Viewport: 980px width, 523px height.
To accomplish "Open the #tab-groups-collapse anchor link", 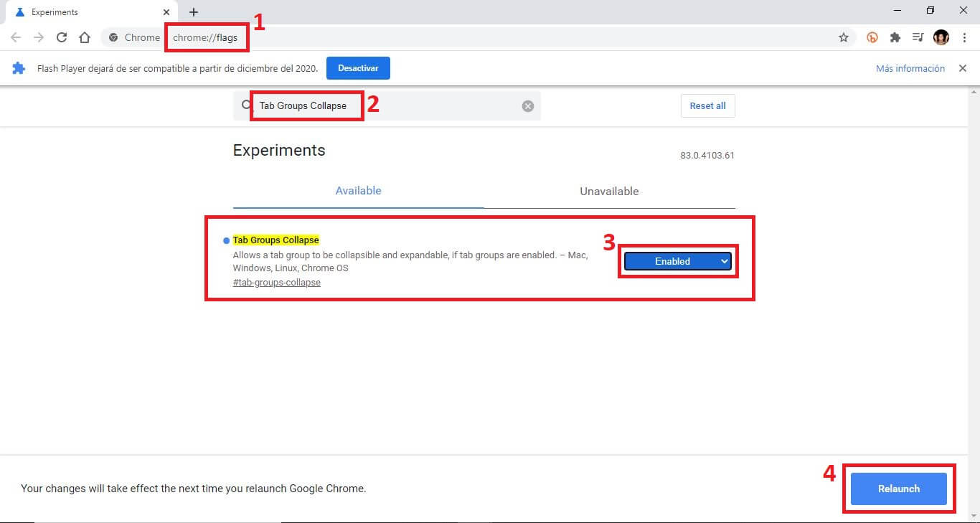I will point(277,283).
